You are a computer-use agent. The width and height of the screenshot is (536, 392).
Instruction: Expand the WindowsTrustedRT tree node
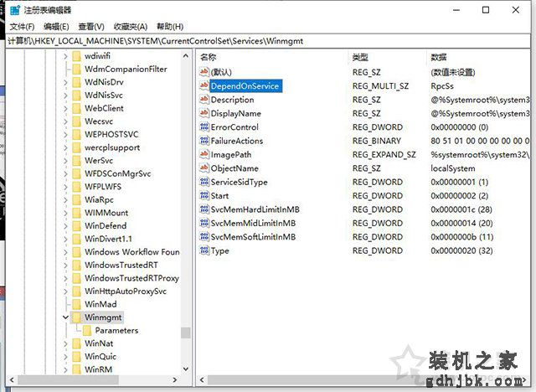[65, 265]
